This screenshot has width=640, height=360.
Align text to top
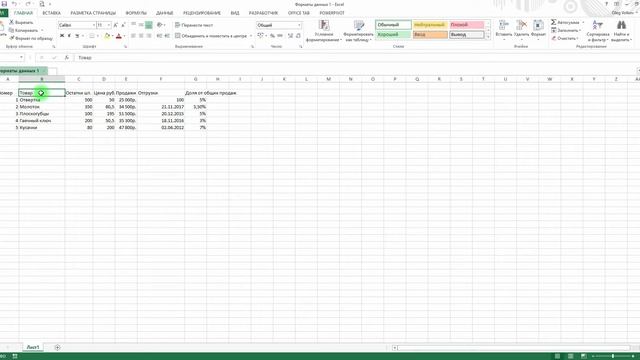coord(133,25)
